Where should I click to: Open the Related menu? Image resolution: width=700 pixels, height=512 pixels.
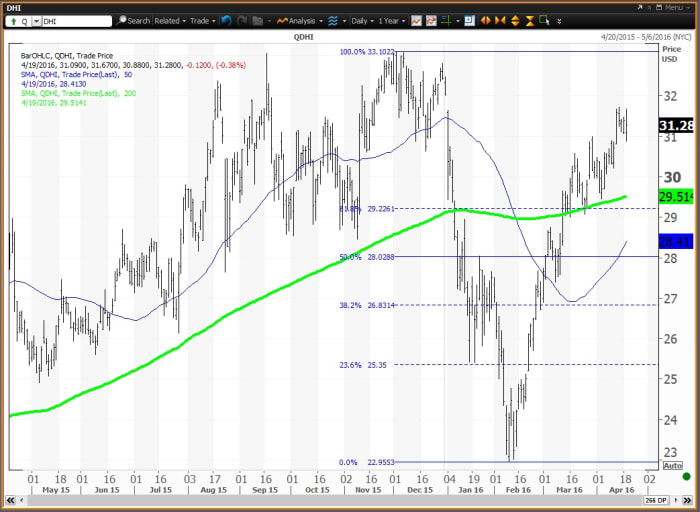[x=170, y=20]
